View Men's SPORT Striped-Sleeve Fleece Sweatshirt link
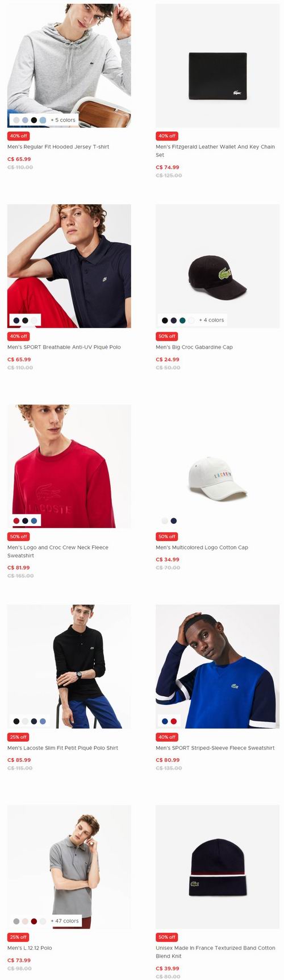Viewport: 284px width, 980px height. click(x=215, y=748)
